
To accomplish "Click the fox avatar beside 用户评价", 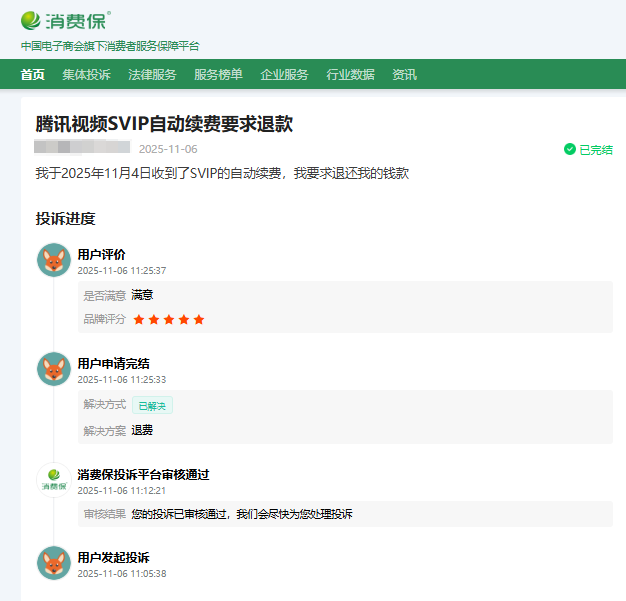I will pyautogui.click(x=54, y=260).
